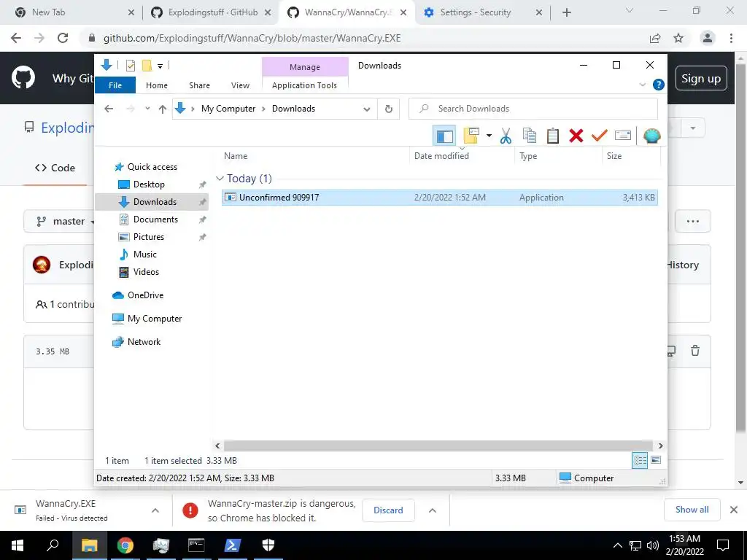
Task: Open folder options dropdown arrow in toolbar
Action: tap(489, 136)
